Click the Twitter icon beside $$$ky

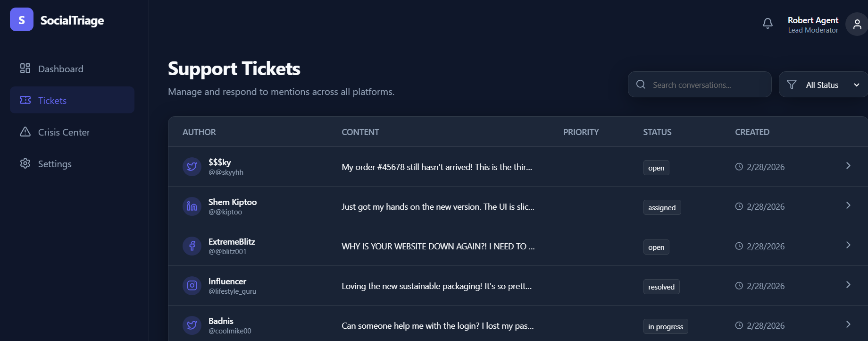[192, 167]
